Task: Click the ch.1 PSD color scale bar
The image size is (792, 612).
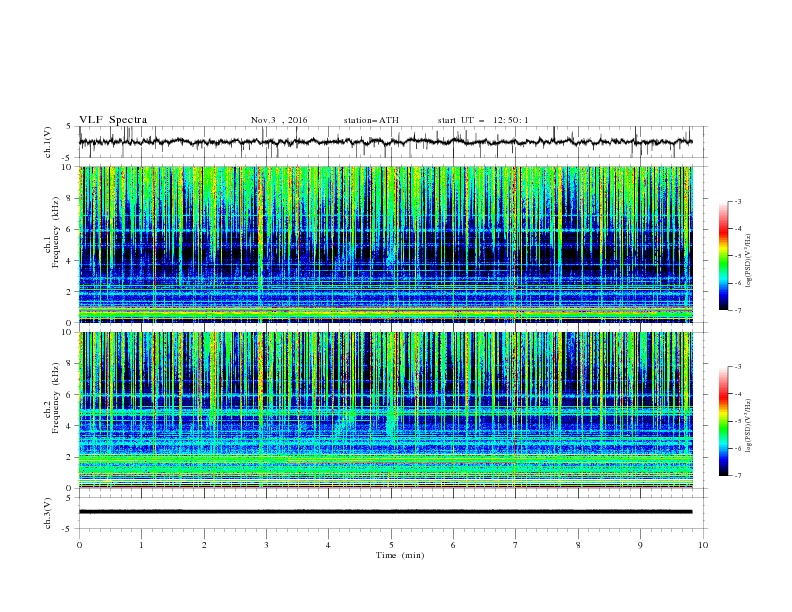Action: coord(724,256)
